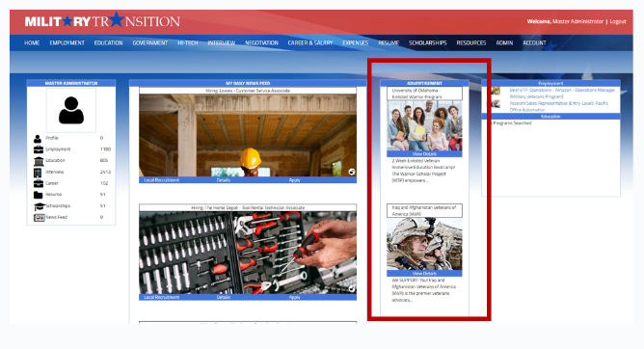Click the Resume label in sidebar
The image size is (644, 349).
click(53, 195)
